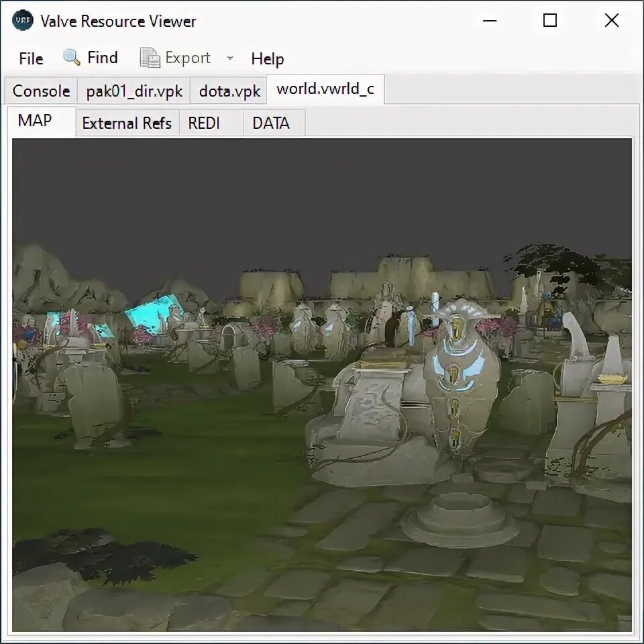Image resolution: width=644 pixels, height=644 pixels.
Task: Switch to the pak01_dir.vpk tab
Action: [x=134, y=91]
